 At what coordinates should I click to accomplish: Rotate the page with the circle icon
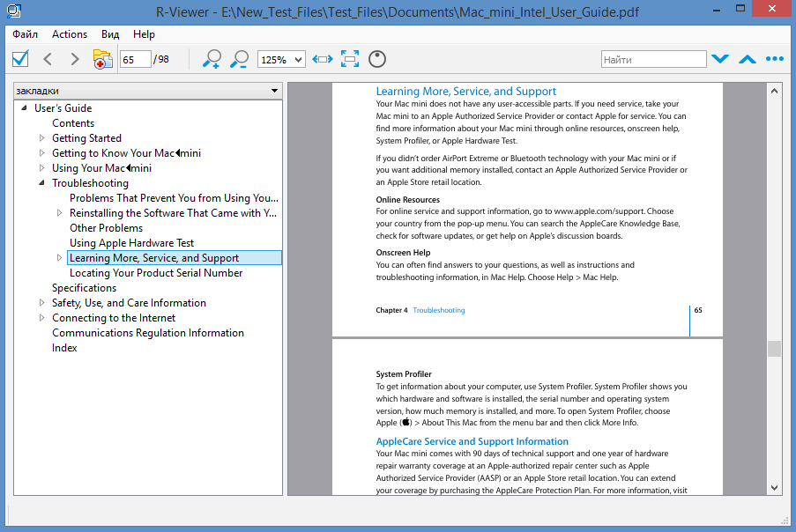coord(377,59)
